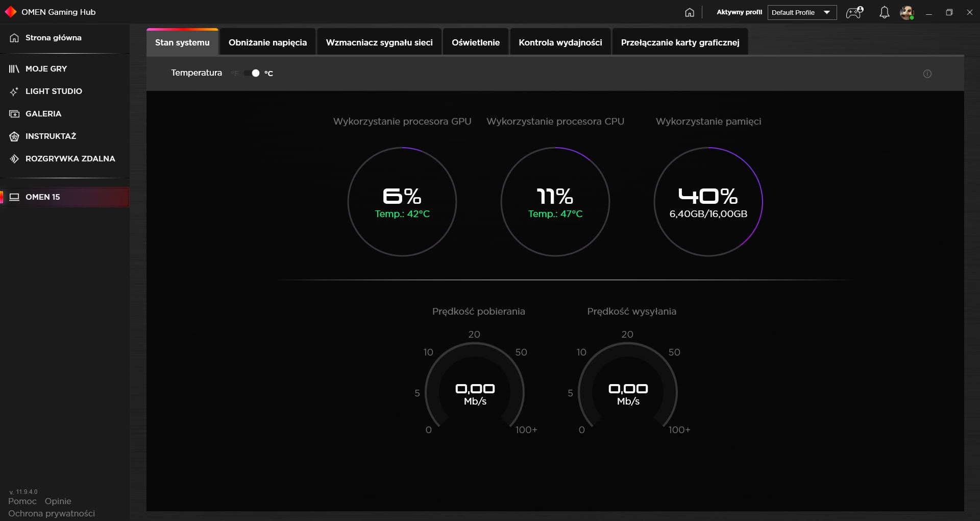Click the Temp.: 47°C CPU reading
This screenshot has height=521, width=980.
tap(555, 214)
